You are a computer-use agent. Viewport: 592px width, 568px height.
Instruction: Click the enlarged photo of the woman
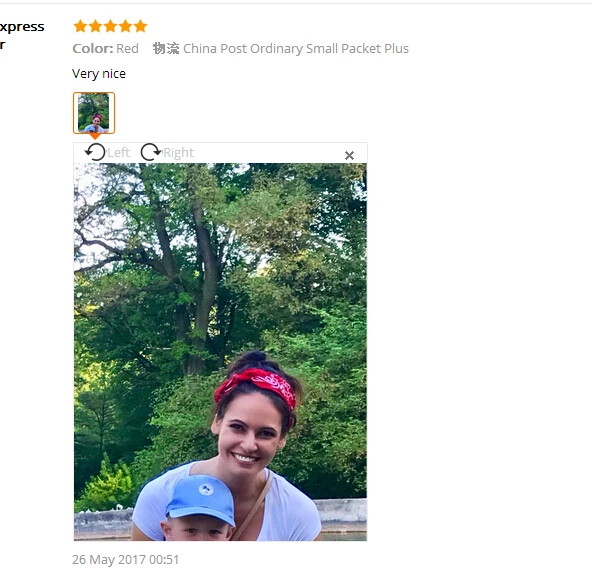(220, 352)
